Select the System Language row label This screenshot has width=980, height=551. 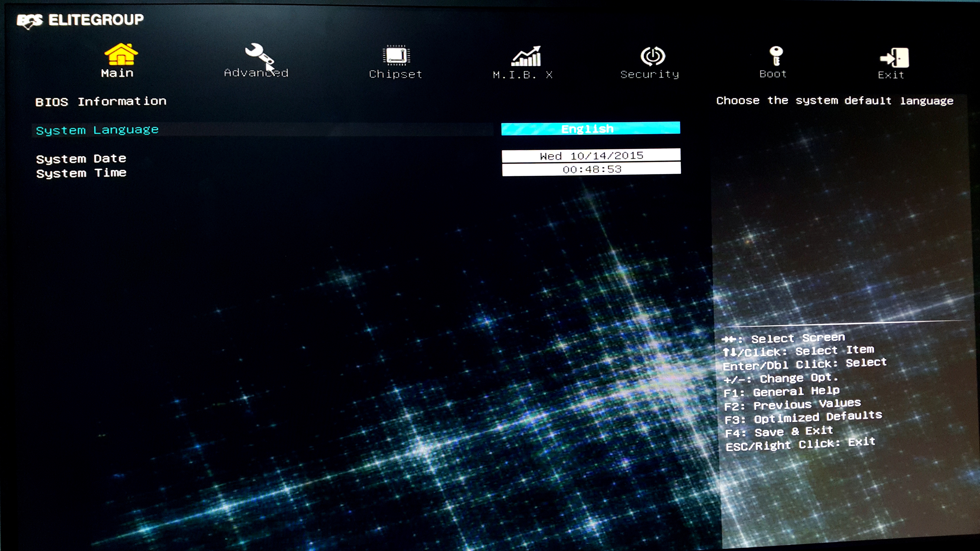point(97,130)
